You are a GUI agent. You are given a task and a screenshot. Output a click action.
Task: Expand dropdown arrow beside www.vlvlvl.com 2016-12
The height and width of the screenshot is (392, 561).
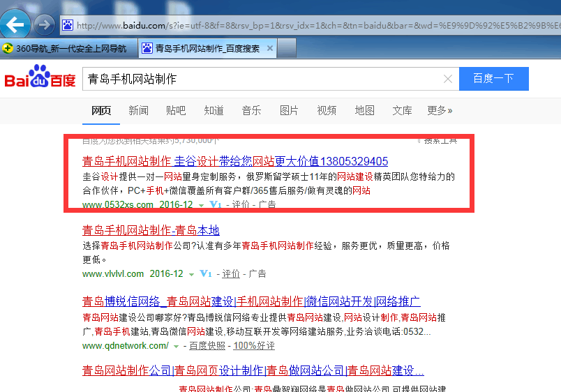click(x=191, y=275)
